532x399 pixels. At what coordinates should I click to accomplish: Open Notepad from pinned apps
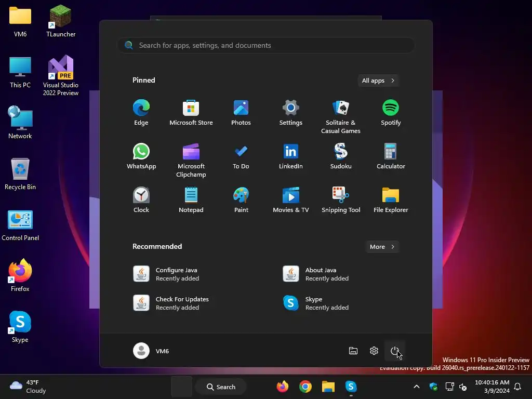[191, 200]
